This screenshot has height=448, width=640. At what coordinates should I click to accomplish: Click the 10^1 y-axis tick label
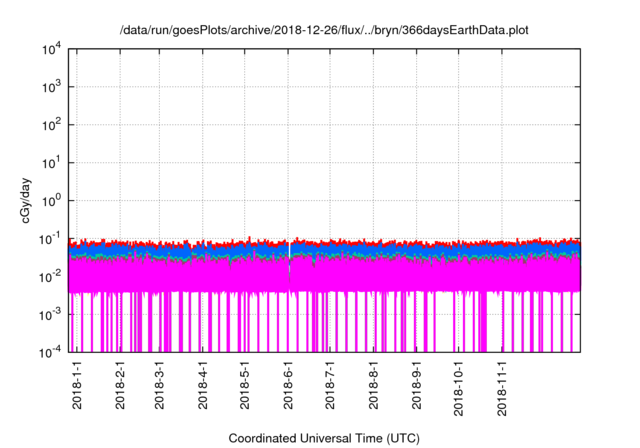tap(50, 163)
